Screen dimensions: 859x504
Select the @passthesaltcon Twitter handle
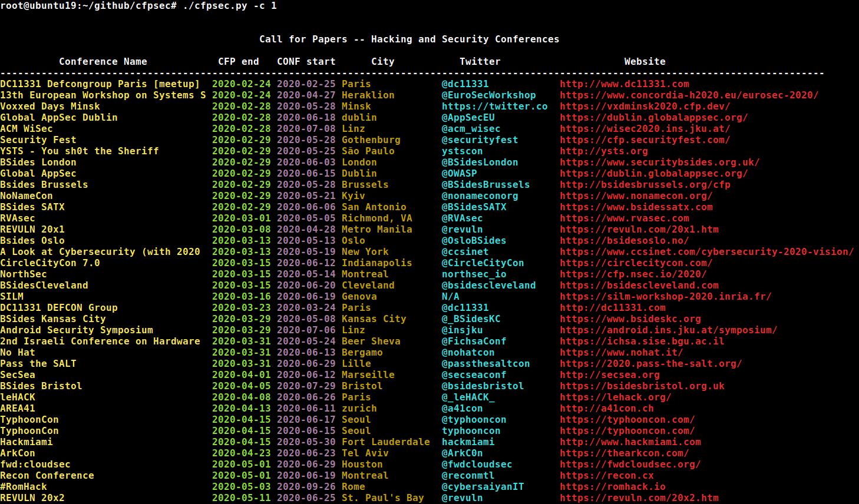(486, 363)
